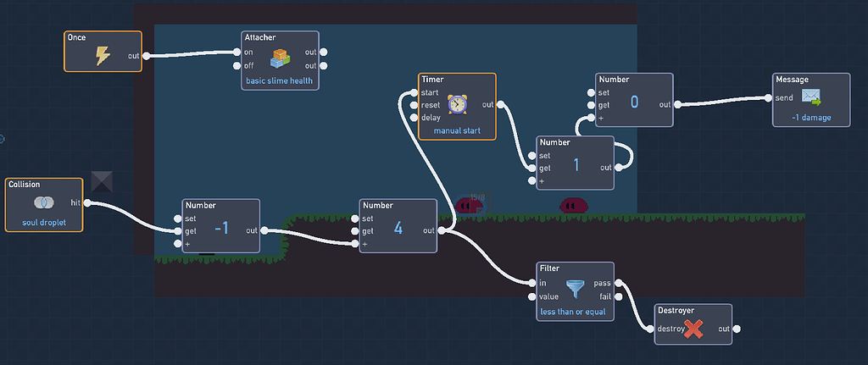Click the Filter's 'in' port
This screenshot has width=868, height=365.
point(532,283)
